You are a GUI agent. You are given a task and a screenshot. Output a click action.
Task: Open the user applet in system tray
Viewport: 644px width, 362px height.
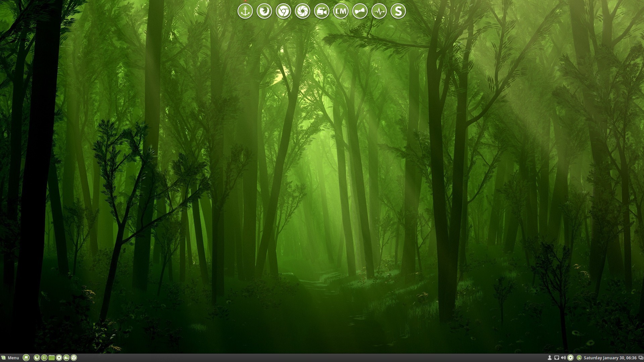tap(549, 358)
